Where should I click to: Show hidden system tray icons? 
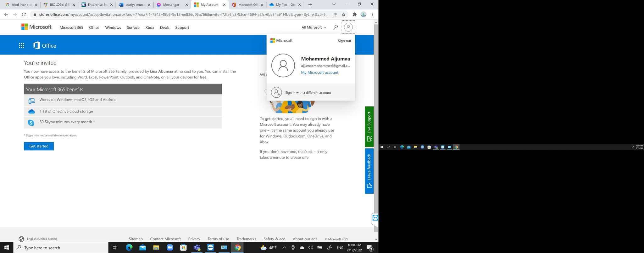click(x=284, y=248)
